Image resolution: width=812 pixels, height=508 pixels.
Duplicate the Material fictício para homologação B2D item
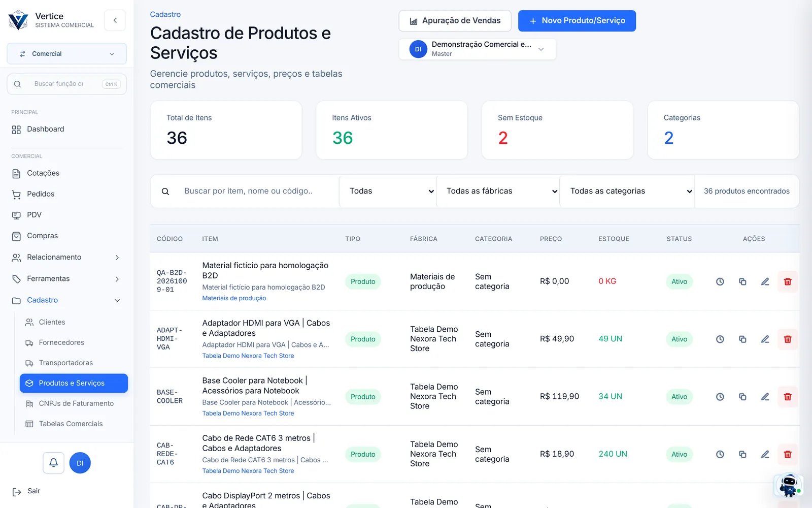[x=742, y=281]
